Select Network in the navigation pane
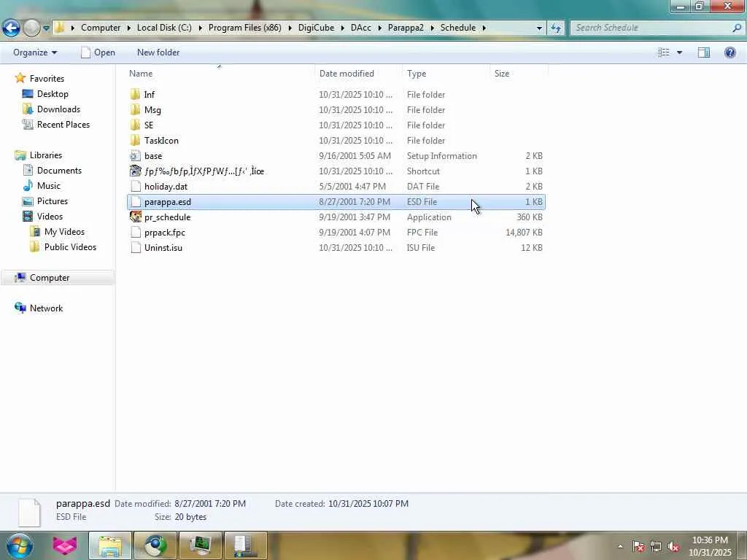The height and width of the screenshot is (560, 747). tap(46, 308)
